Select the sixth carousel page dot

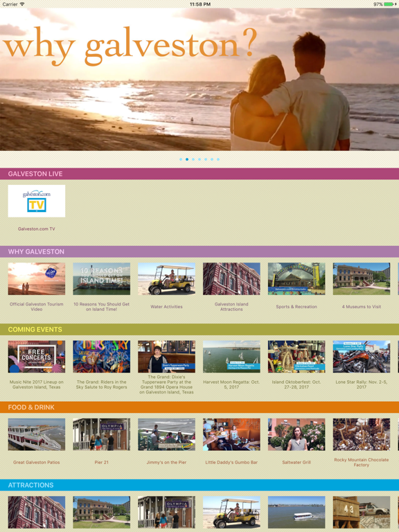click(x=212, y=159)
